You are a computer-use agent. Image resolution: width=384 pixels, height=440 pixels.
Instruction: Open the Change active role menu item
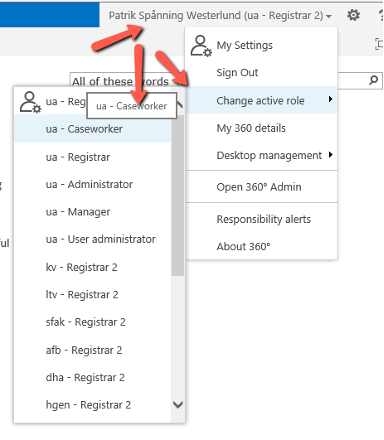(x=261, y=100)
